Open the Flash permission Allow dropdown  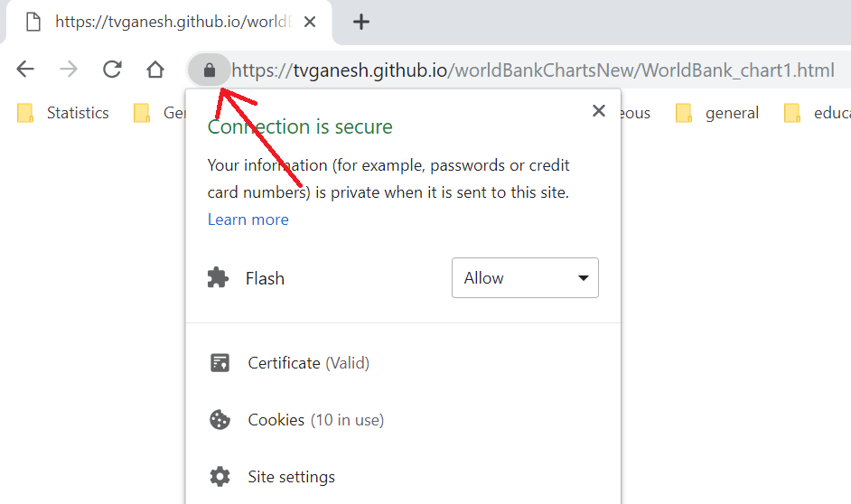[525, 278]
